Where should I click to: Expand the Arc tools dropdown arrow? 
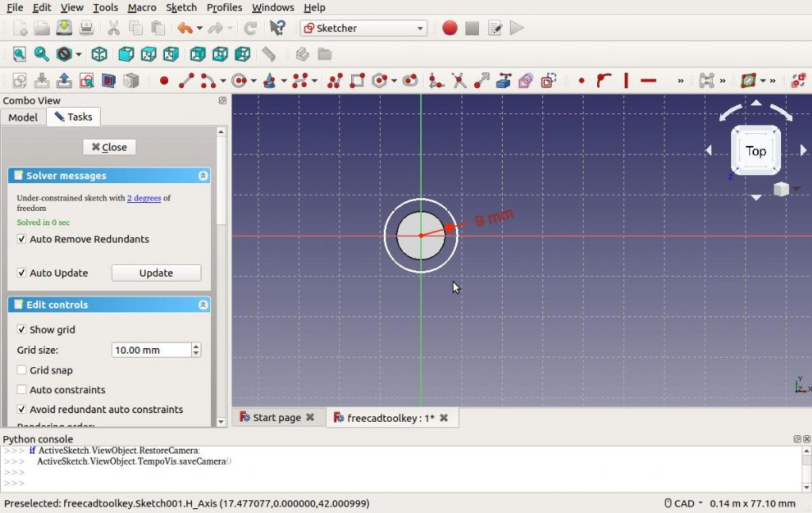point(223,81)
